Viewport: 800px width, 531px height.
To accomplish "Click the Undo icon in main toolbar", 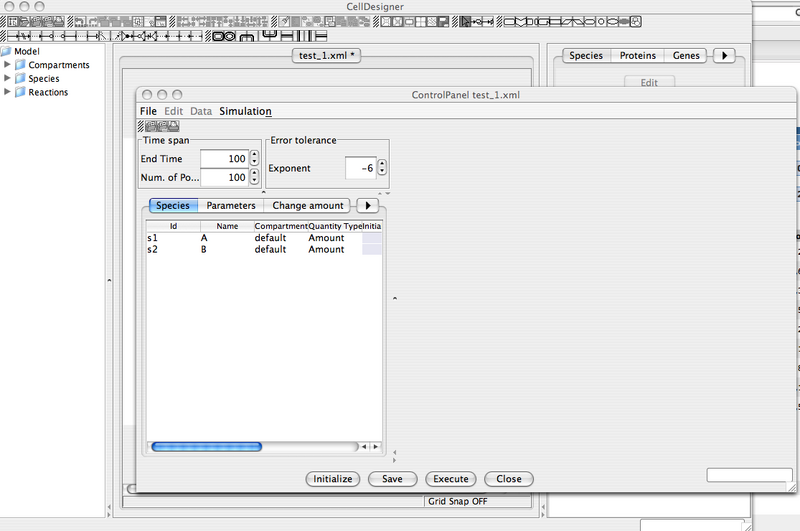I will point(80,21).
